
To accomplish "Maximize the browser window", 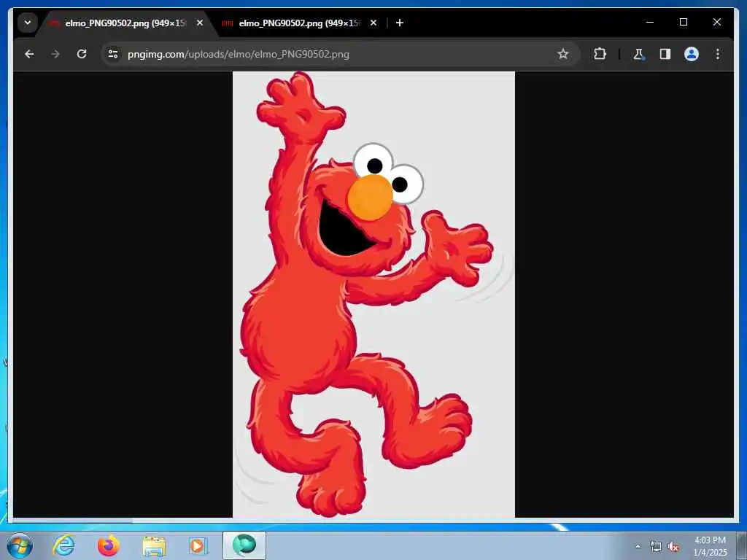I will 684,23.
